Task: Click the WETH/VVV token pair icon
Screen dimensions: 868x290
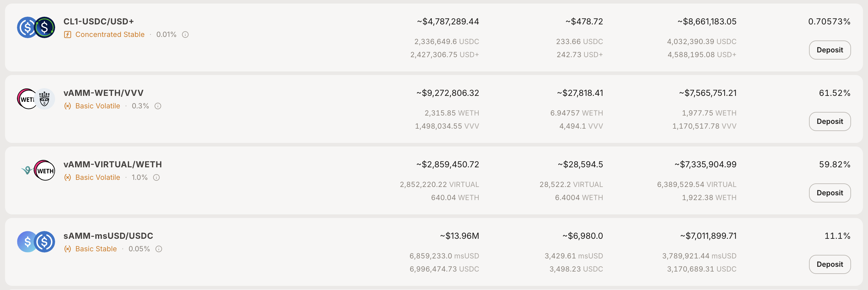Action: [x=36, y=99]
